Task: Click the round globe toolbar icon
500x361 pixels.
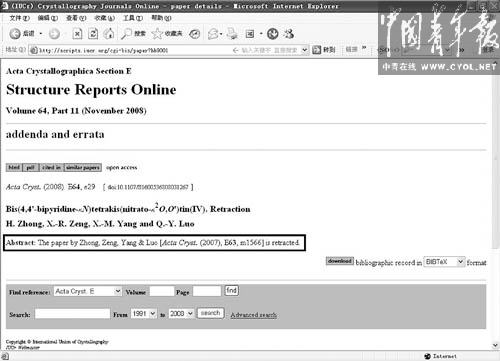Action: (x=273, y=34)
